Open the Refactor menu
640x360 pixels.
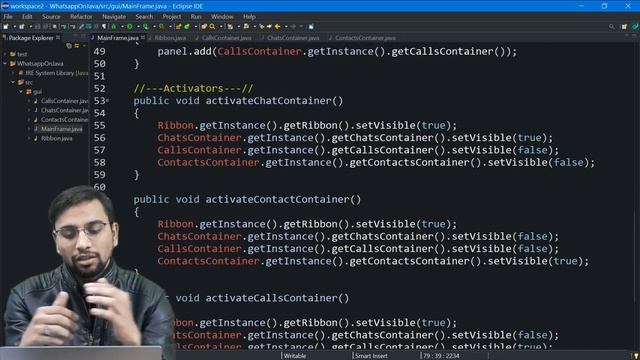81,17
